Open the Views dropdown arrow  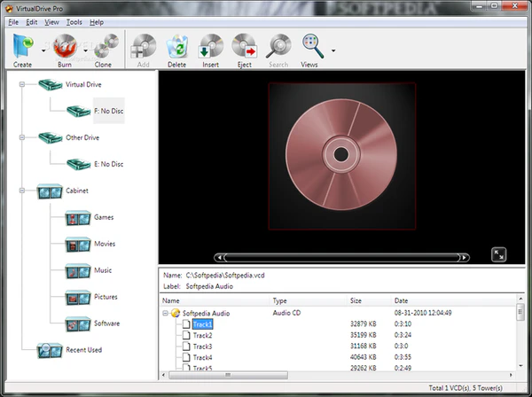click(x=332, y=51)
